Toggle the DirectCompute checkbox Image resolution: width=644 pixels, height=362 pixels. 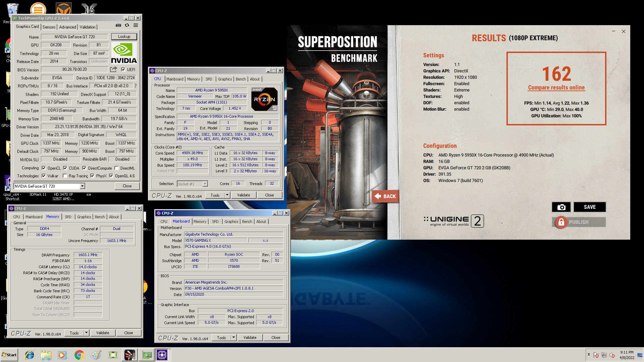click(x=84, y=168)
